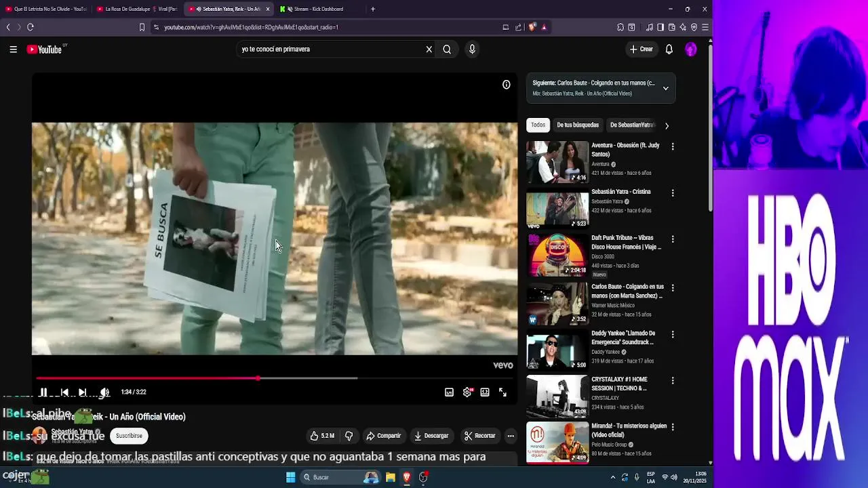Open CRYSTALAXY #1 HOME SESSION thumbnail
The width and height of the screenshot is (868, 488).
tap(557, 396)
